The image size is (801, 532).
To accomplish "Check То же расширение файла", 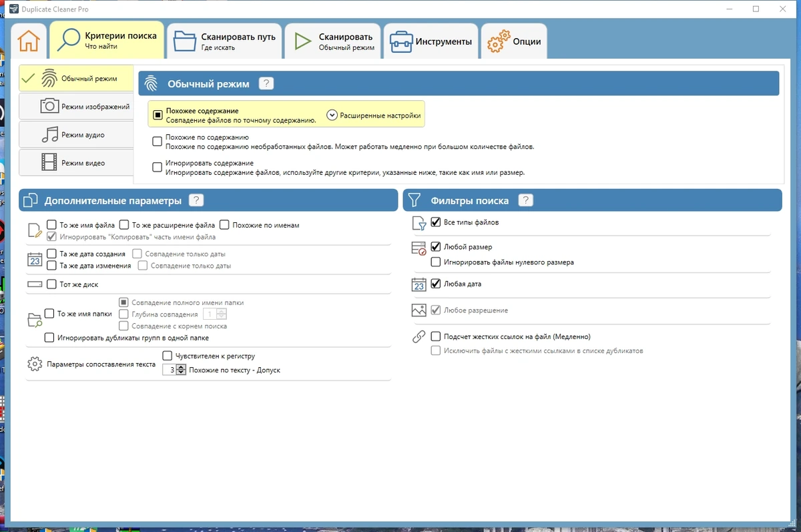I will pos(123,225).
